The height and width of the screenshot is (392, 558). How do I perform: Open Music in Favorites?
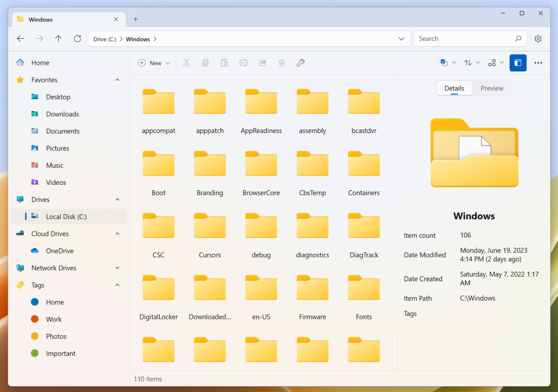(x=69, y=165)
